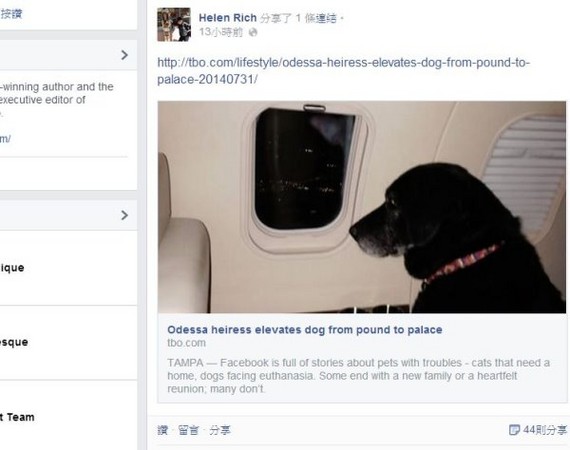Viewport: 570px width, 450px height.
Task: Open the 44則分享 shares count
Action: pyautogui.click(x=545, y=430)
